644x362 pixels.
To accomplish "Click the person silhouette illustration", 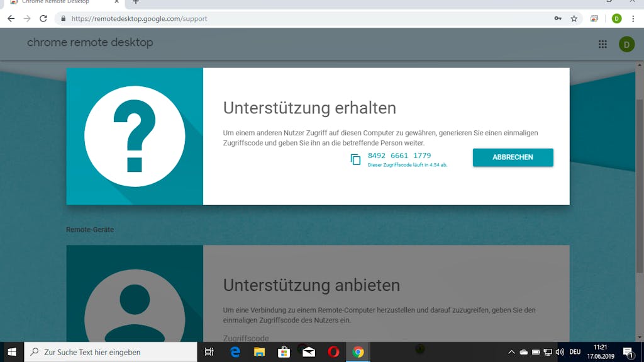I will (x=135, y=305).
